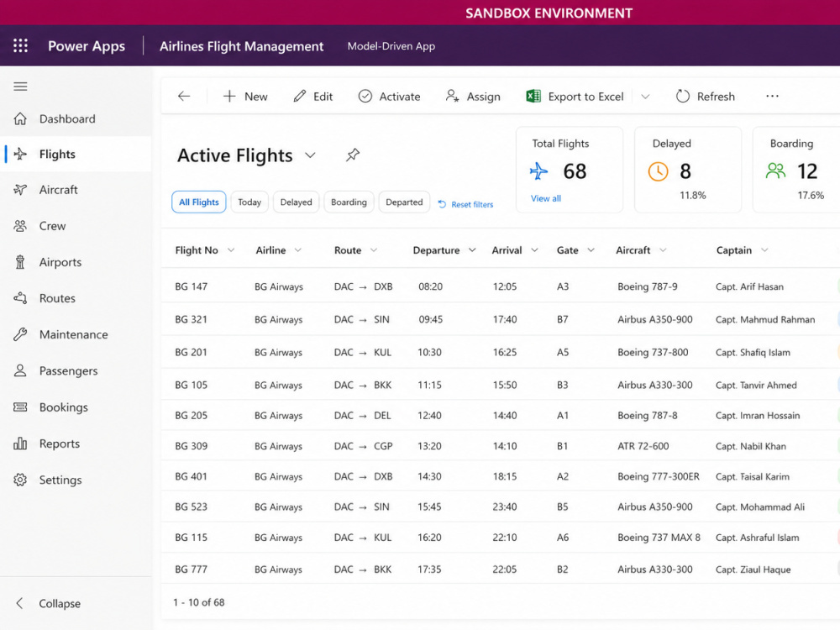Click the Refresh button label
The width and height of the screenshot is (840, 630).
tap(716, 97)
